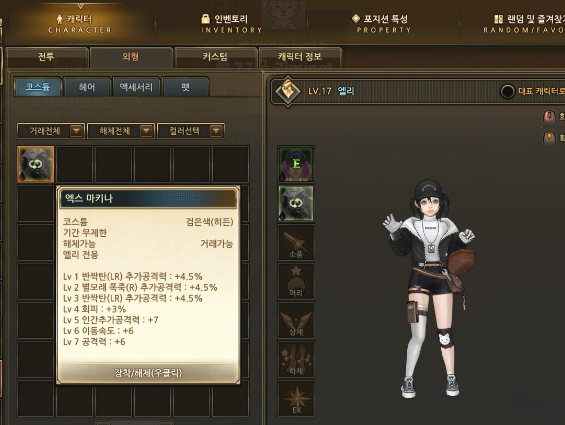Image resolution: width=565 pixels, height=425 pixels.
Task: Open the 거래전체 dropdown
Action: point(51,131)
